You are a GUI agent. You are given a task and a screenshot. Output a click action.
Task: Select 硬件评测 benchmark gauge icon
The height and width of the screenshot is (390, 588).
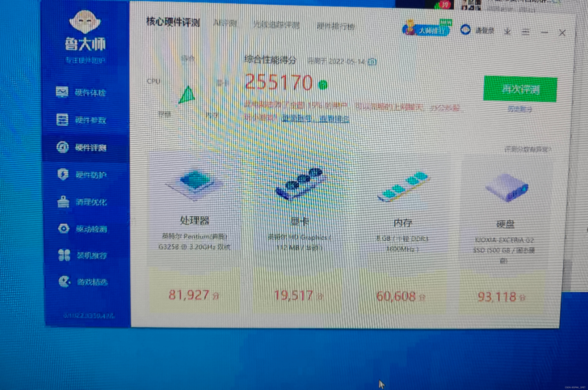point(62,147)
